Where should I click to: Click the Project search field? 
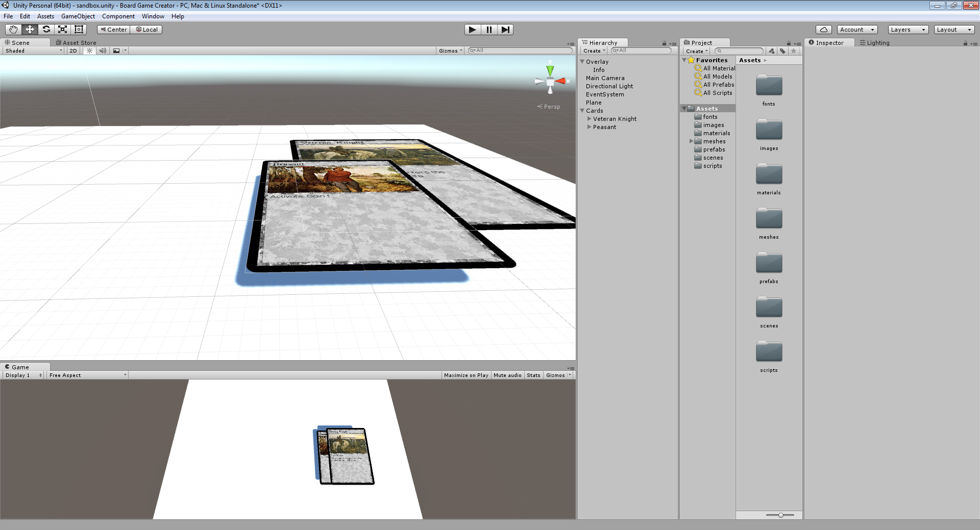click(739, 51)
